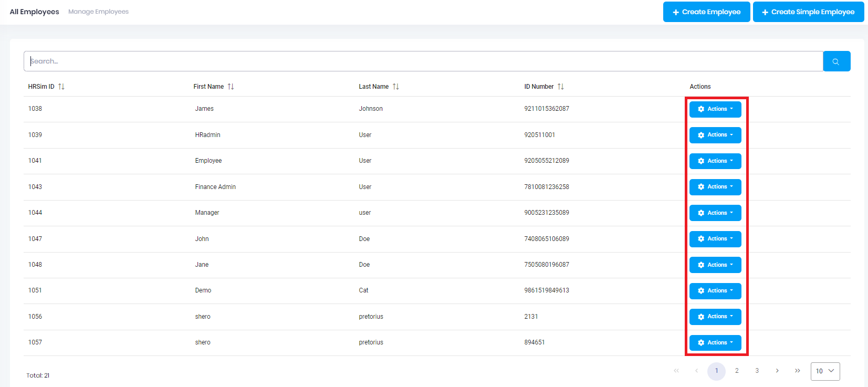Select first name cell James
The image size is (868, 387).
click(x=204, y=109)
